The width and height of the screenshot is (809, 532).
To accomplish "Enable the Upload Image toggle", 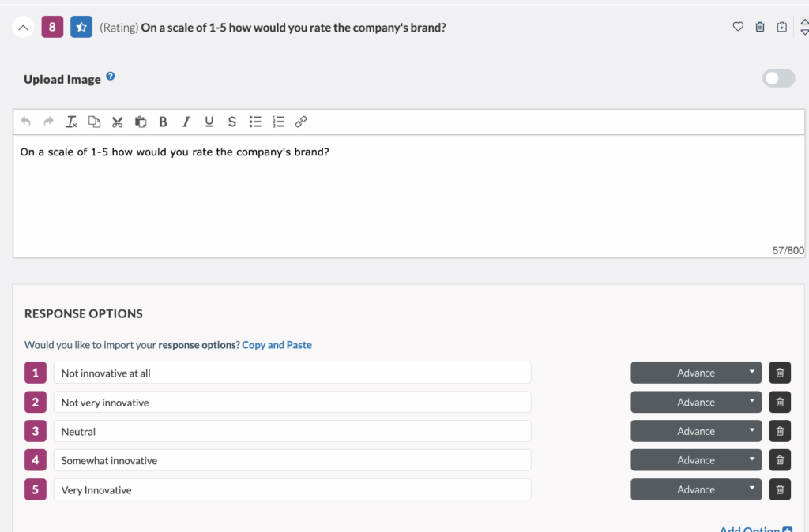I will pos(778,78).
